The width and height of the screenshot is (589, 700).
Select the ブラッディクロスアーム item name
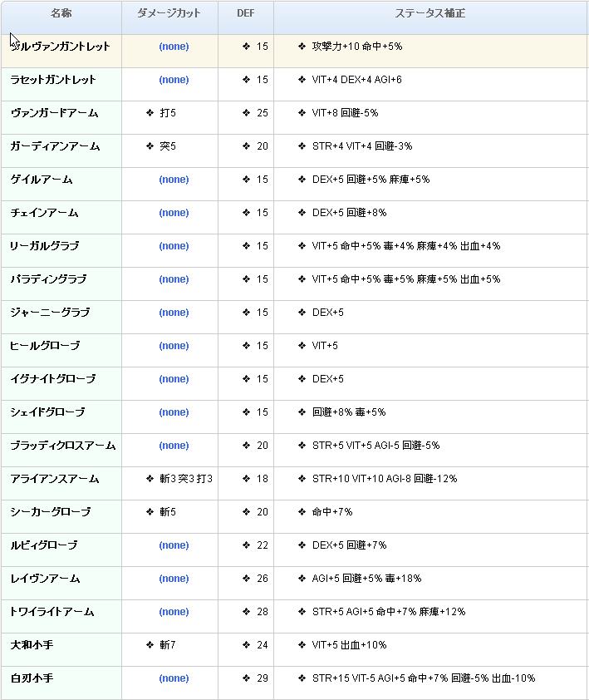tap(62, 446)
